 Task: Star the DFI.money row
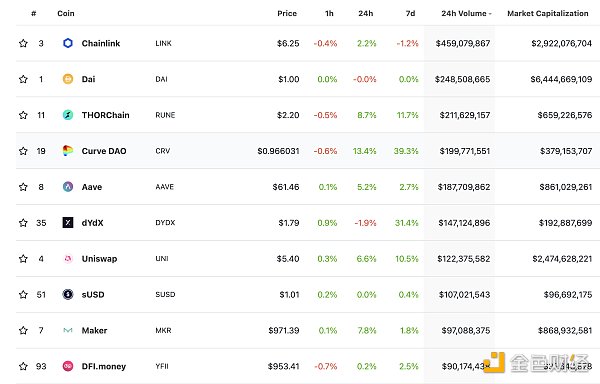point(23,366)
